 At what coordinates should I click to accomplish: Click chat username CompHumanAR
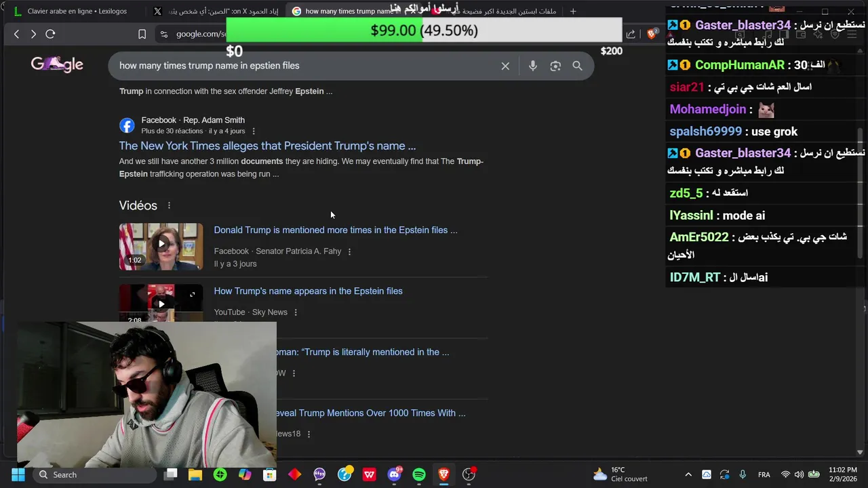pos(739,65)
